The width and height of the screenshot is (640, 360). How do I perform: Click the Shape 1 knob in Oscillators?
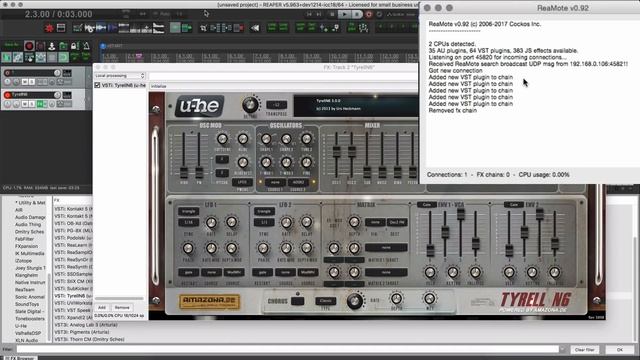point(266,139)
